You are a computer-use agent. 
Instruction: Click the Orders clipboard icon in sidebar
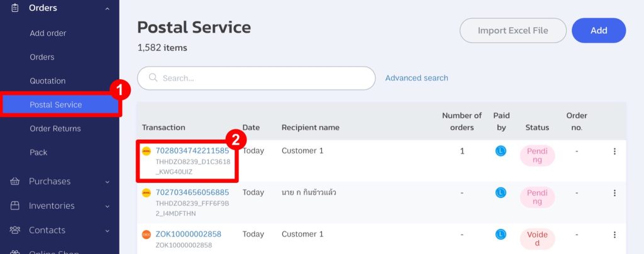point(15,8)
